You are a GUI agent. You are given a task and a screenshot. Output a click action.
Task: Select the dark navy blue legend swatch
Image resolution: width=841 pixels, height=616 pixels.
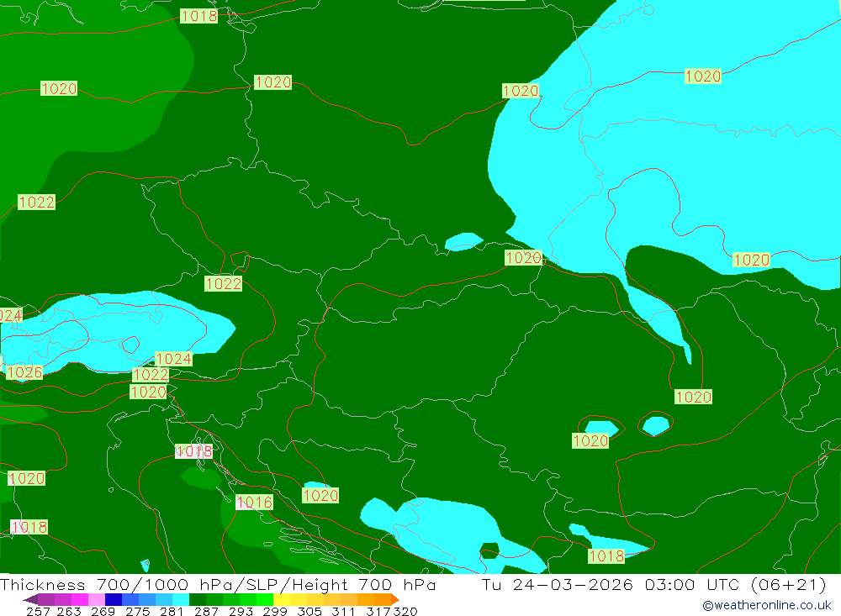[114, 599]
